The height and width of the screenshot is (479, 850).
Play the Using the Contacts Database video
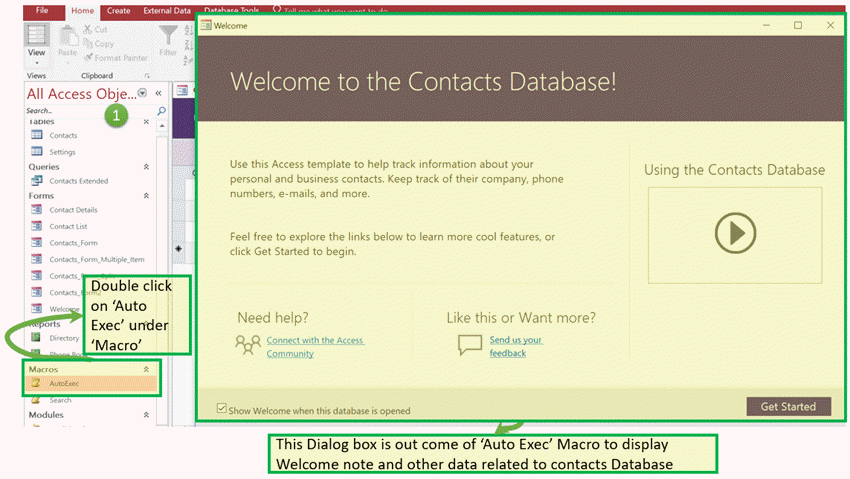(x=735, y=234)
